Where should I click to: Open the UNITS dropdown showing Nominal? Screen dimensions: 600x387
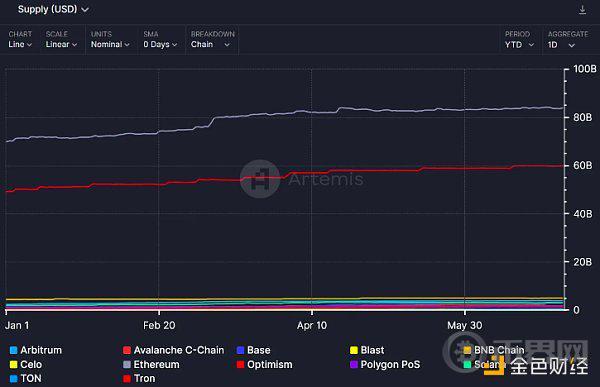(x=110, y=39)
